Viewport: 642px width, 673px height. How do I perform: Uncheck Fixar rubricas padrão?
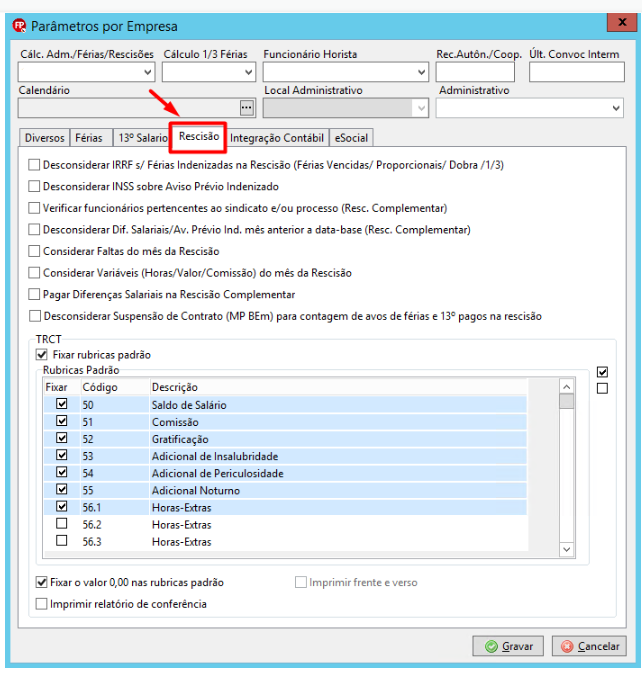(42, 355)
